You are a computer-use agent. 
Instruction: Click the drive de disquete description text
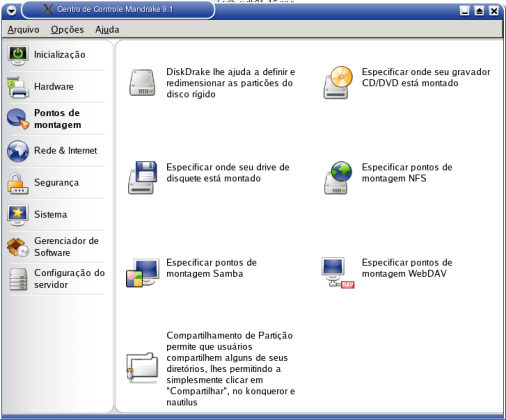pos(228,173)
